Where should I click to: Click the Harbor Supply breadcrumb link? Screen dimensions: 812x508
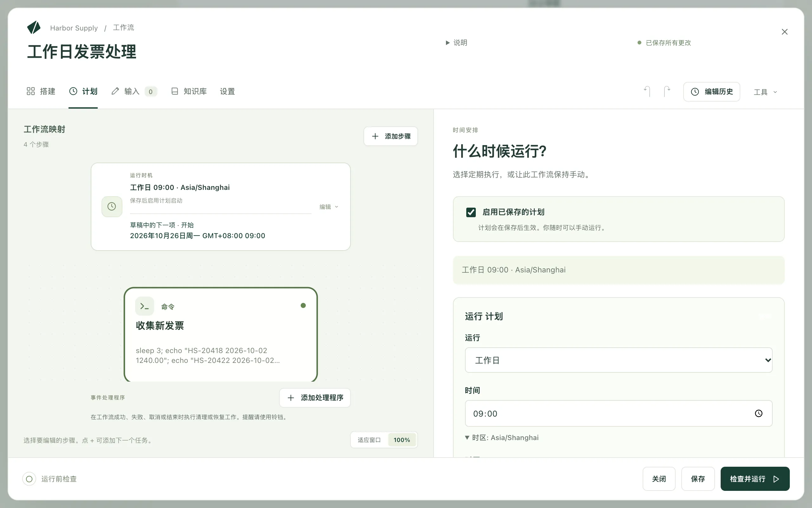[x=74, y=28]
